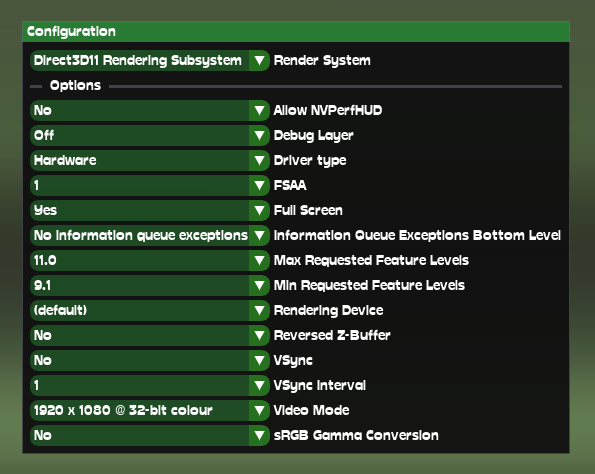This screenshot has width=595, height=474.
Task: Click the 'Render System' label
Action: coord(322,61)
